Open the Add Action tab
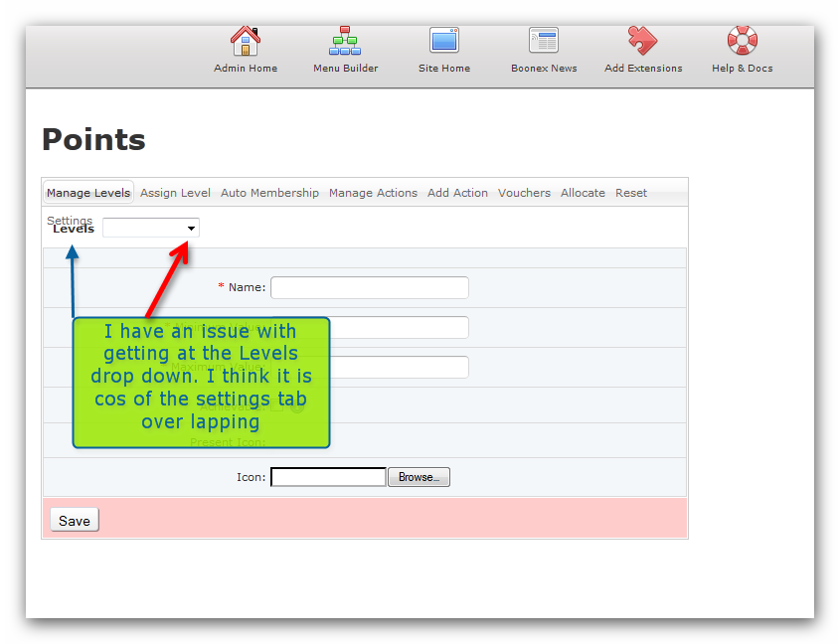Screen dimensions: 840x644 pos(457,193)
